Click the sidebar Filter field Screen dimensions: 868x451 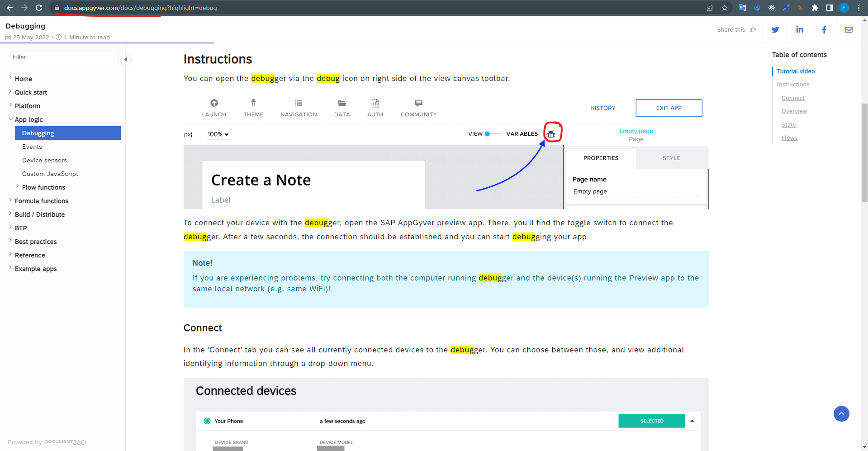[63, 57]
